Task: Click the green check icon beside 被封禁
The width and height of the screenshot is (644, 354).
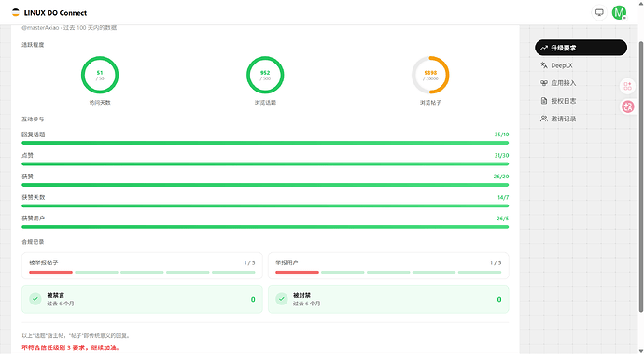Action: tap(282, 299)
